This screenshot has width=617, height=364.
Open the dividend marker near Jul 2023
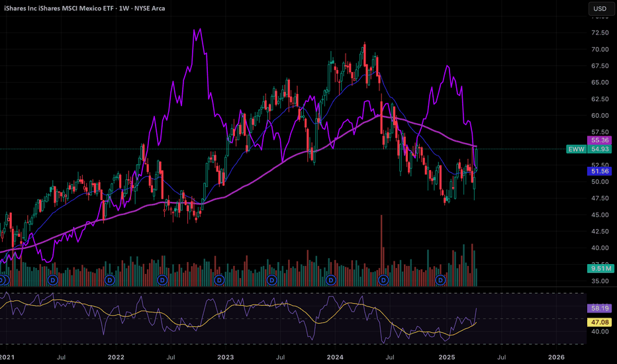[x=272, y=280]
